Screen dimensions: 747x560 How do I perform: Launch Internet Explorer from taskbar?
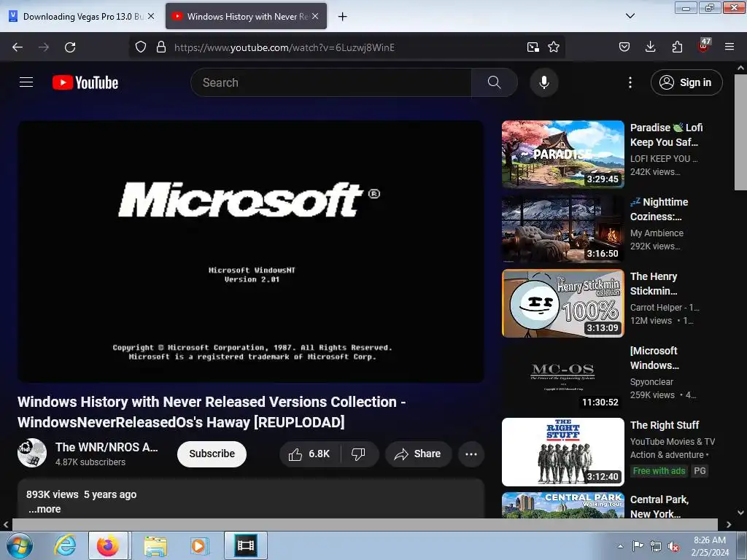65,545
